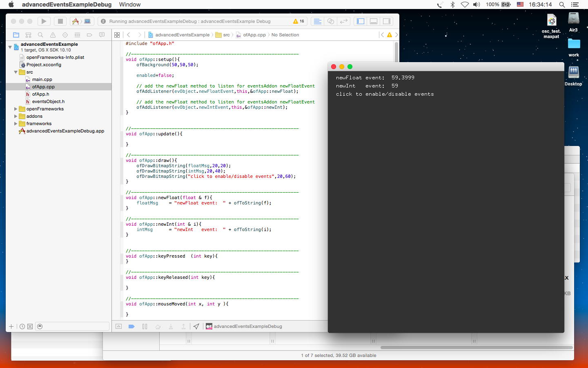Viewport: 588px width, 368px height.
Task: Expand the openFrameworks folder
Action: 16,109
